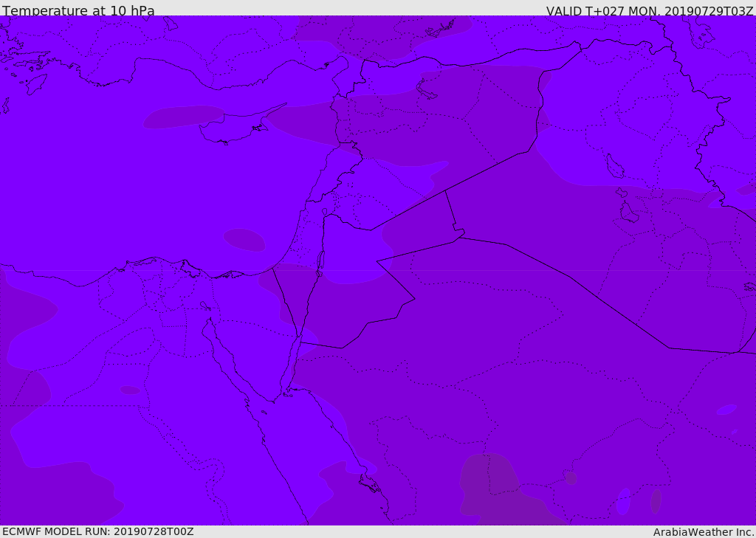Image resolution: width=756 pixels, height=538 pixels.
Task: Click the Lake Tharthar outline in Iraq
Action: [614, 166]
